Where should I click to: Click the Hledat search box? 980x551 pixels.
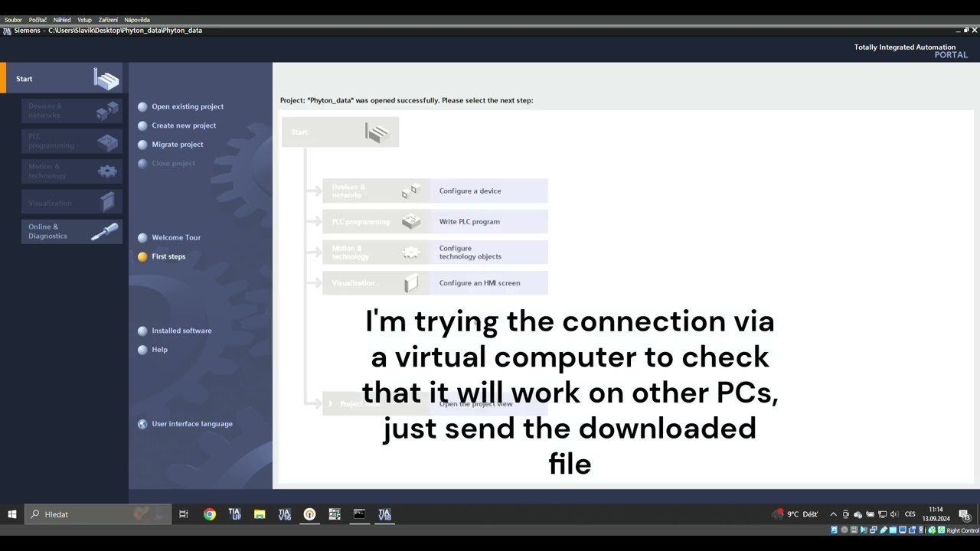click(x=98, y=514)
